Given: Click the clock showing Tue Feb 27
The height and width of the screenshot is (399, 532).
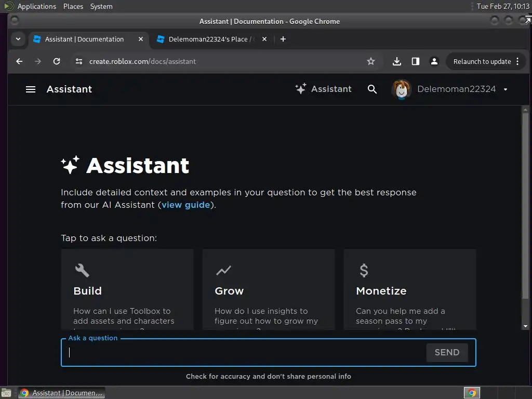Looking at the screenshot, I should 503,6.
